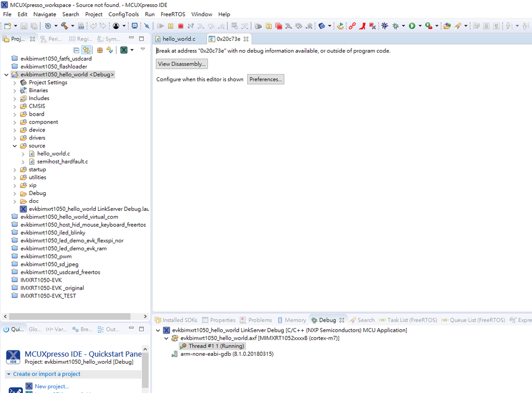This screenshot has width=532, height=393.
Task: Click the blue bug Debug icon
Action: click(x=384, y=26)
